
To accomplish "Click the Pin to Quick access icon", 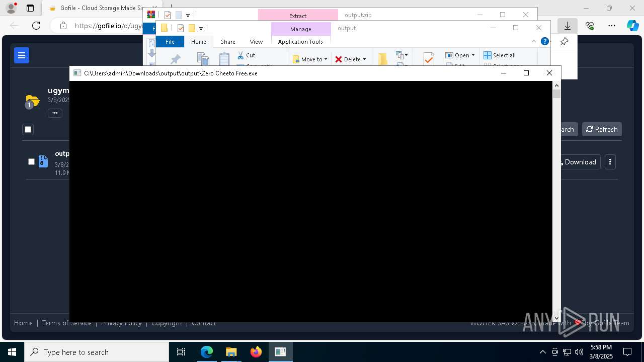I will [x=175, y=60].
